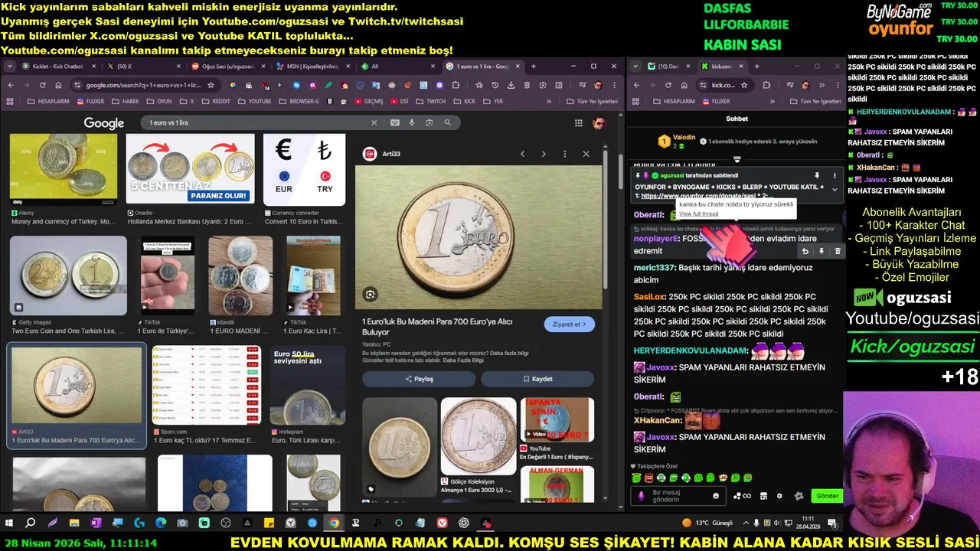Search inside the previewed coin image
This screenshot has width=980, height=551.
pyautogui.click(x=371, y=295)
